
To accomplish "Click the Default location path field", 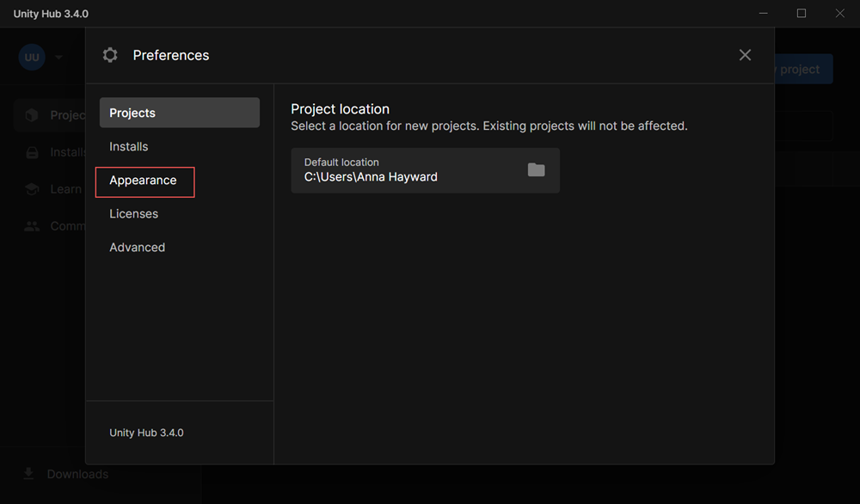I will click(x=425, y=170).
